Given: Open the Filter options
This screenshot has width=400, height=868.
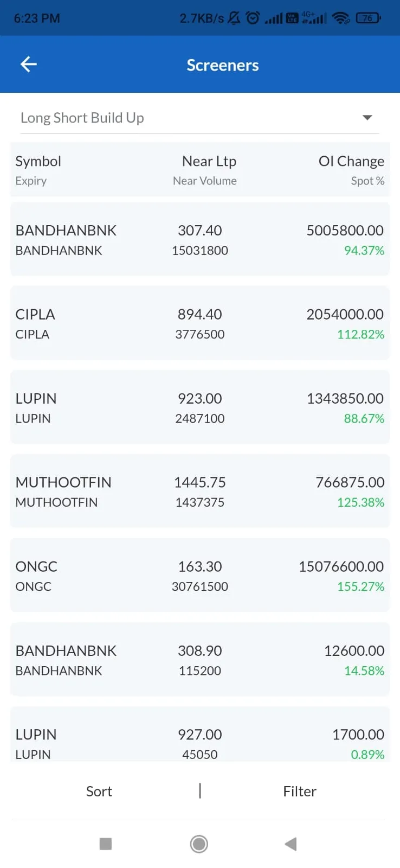Looking at the screenshot, I should [300, 792].
